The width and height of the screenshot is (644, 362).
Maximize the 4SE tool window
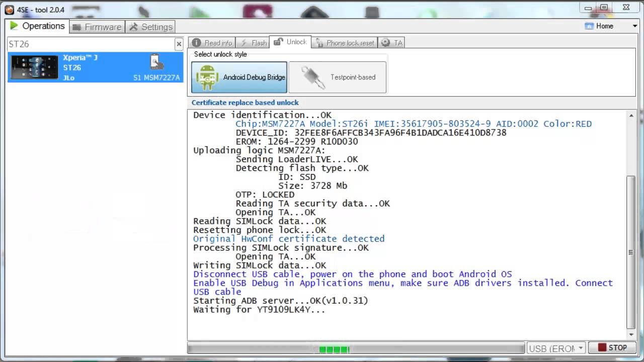click(x=604, y=8)
